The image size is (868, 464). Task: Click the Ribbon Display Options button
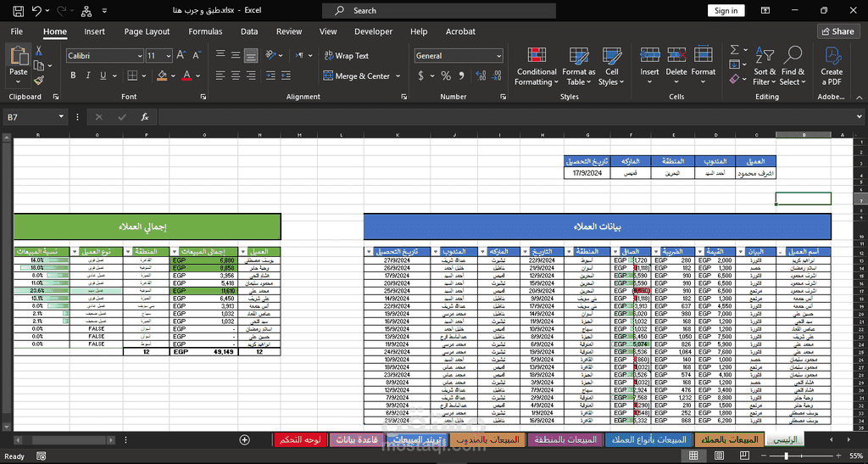[765, 10]
